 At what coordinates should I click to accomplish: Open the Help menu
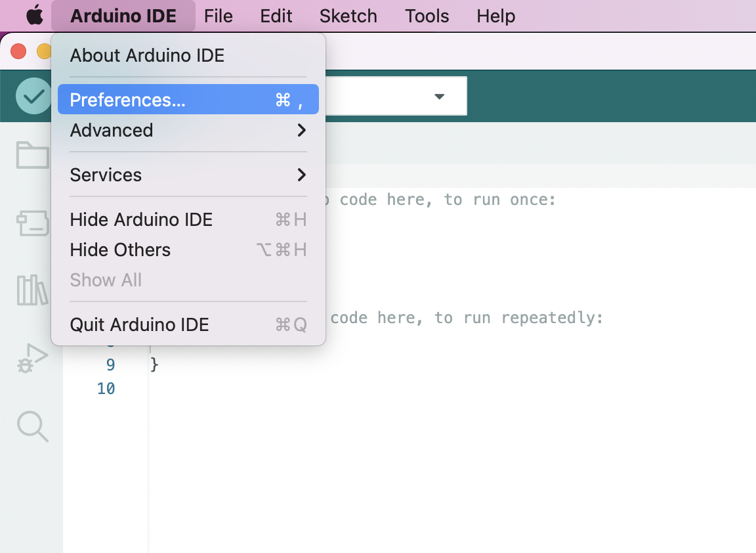click(495, 16)
